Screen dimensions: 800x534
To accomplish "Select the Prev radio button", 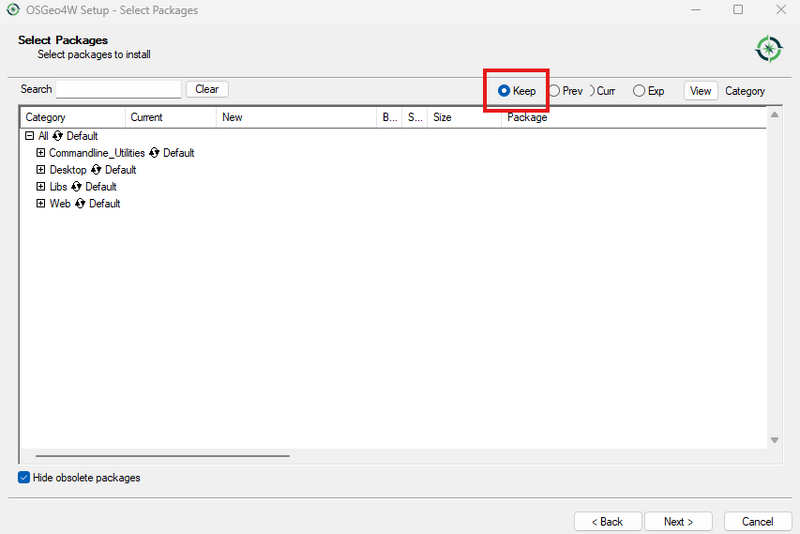I will pyautogui.click(x=554, y=91).
